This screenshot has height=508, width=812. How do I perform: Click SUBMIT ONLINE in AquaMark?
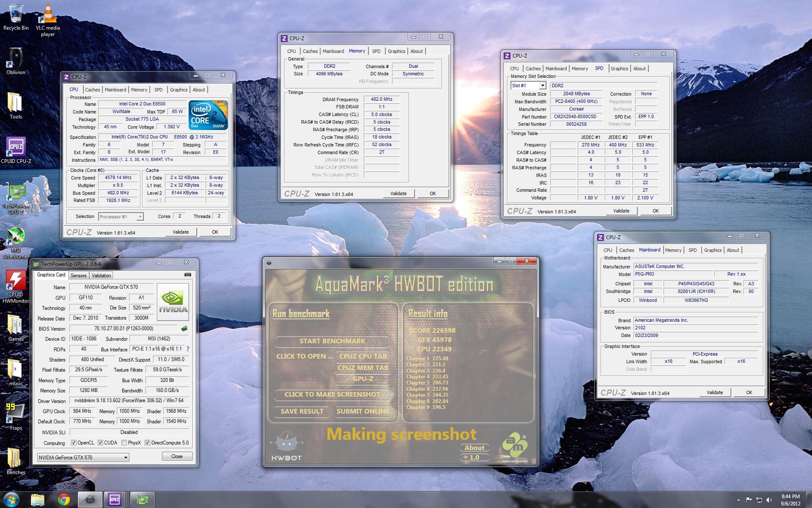[x=362, y=411]
